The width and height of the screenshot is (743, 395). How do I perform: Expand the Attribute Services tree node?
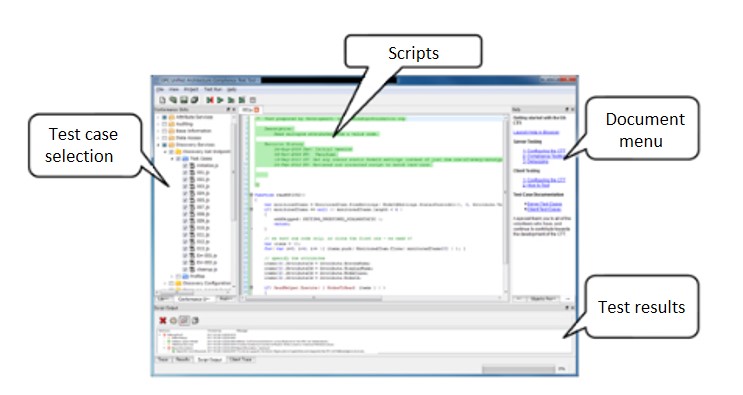point(158,117)
